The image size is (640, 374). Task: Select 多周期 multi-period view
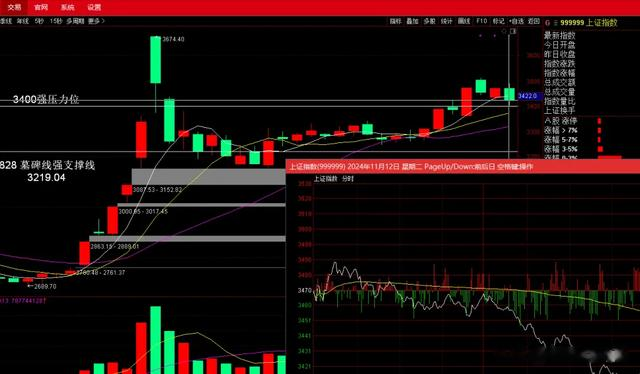pos(75,21)
